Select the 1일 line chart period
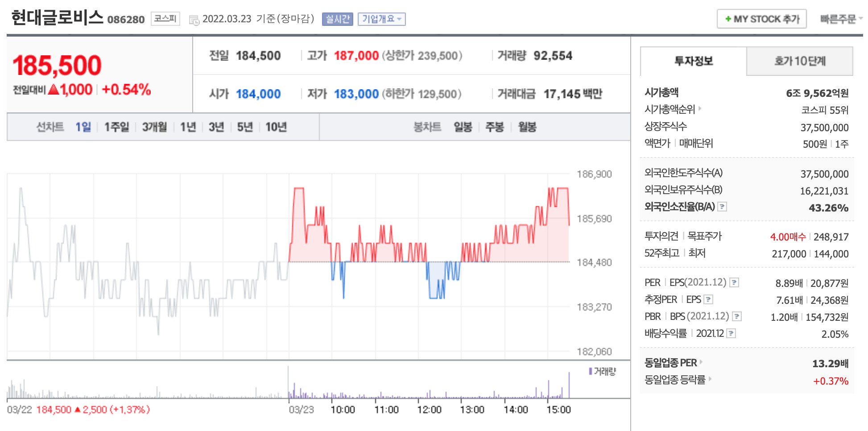 pos(83,127)
